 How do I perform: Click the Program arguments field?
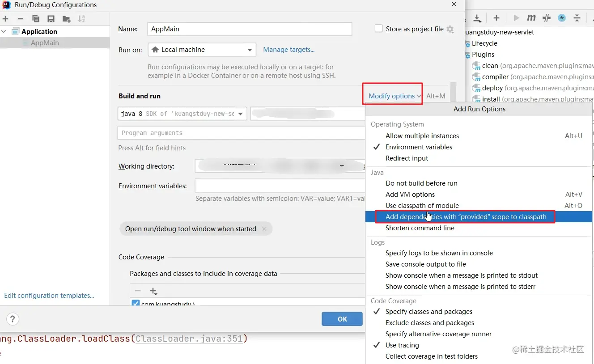[242, 133]
